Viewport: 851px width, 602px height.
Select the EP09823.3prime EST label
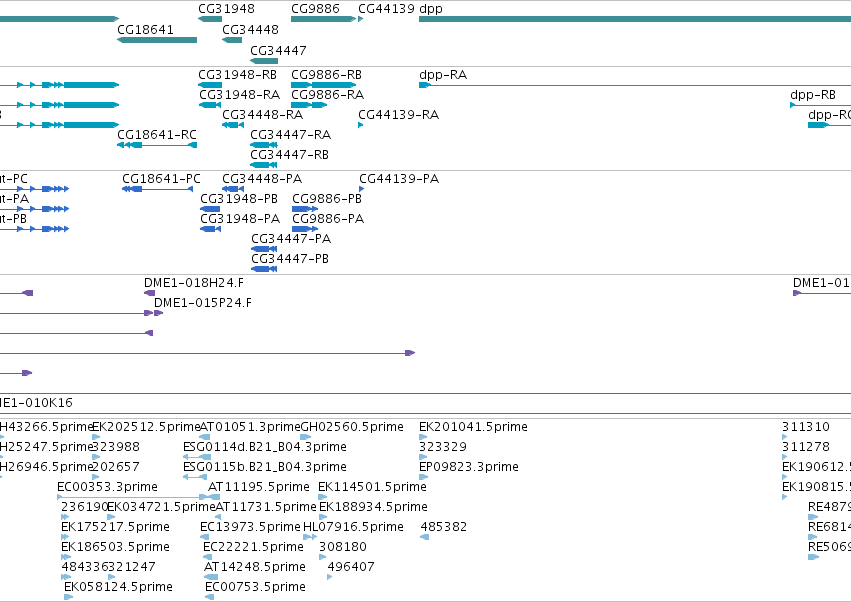tap(469, 467)
